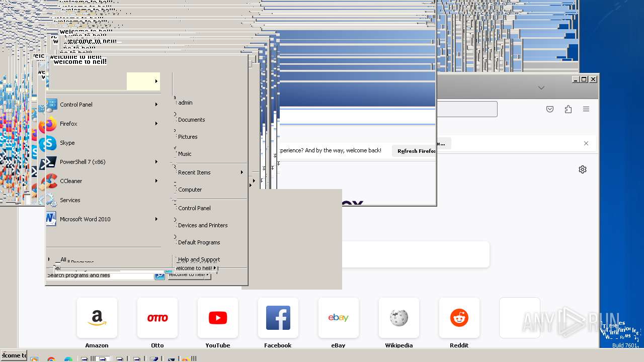Launch Firefox from the Start menu icon
This screenshot has height=362, width=644.
(51, 124)
